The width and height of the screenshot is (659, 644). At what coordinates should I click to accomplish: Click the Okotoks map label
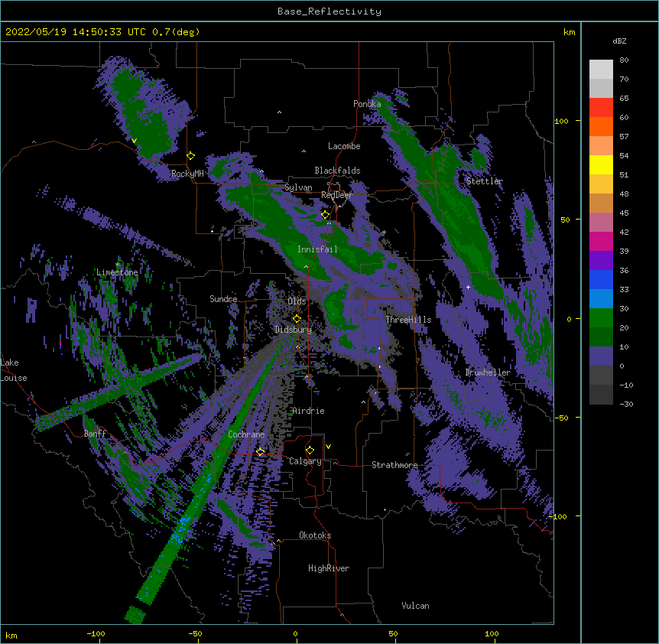click(315, 535)
